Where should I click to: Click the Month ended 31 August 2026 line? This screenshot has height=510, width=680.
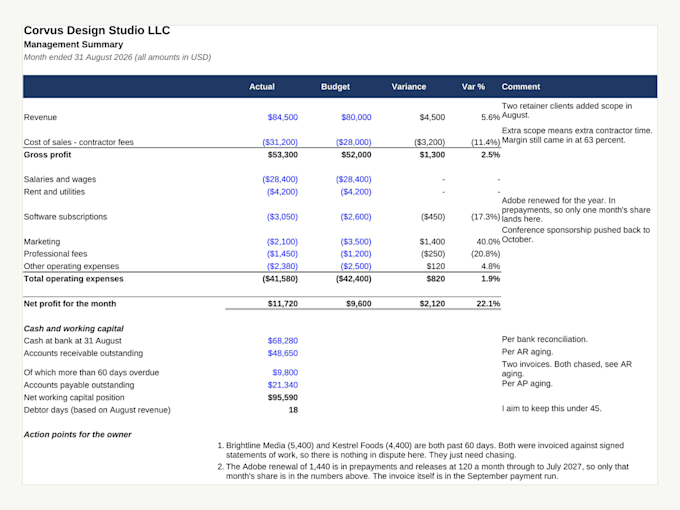pos(117,57)
